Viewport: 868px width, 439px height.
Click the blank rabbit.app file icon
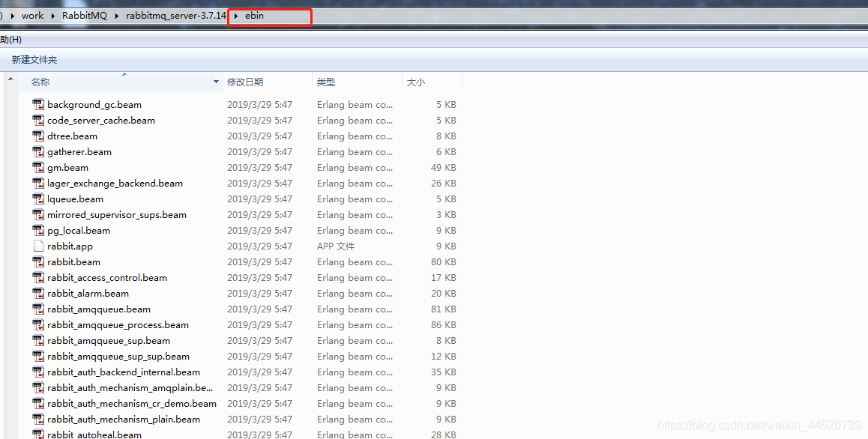tap(38, 246)
